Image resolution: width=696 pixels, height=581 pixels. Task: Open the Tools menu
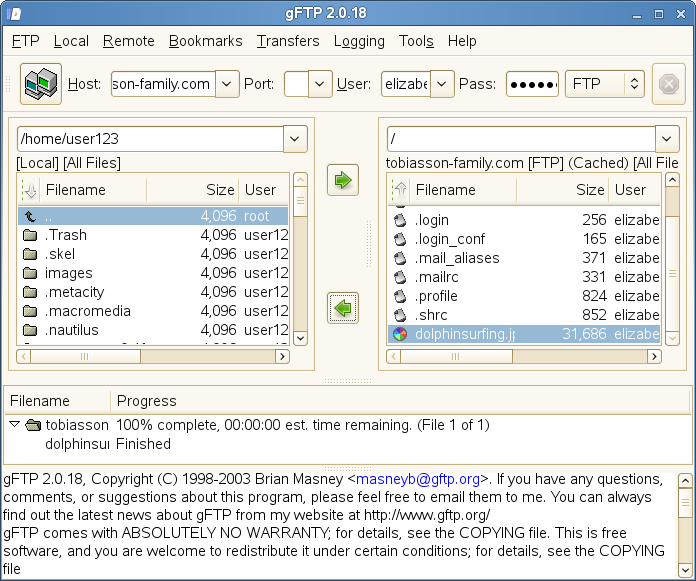coord(416,41)
